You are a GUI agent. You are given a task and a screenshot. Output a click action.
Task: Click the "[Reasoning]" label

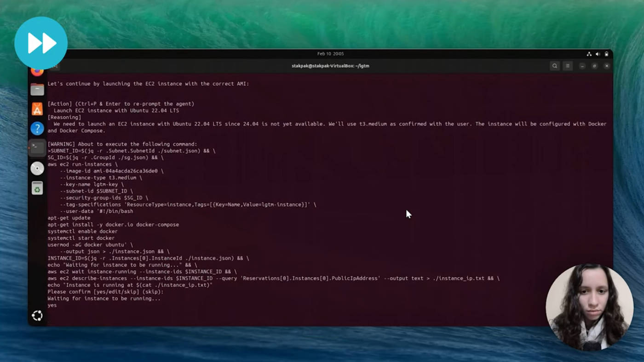point(64,117)
